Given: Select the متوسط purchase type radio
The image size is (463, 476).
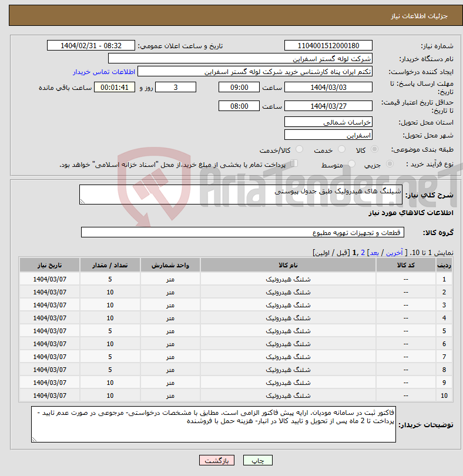Looking at the screenshot, I should 351,164.
